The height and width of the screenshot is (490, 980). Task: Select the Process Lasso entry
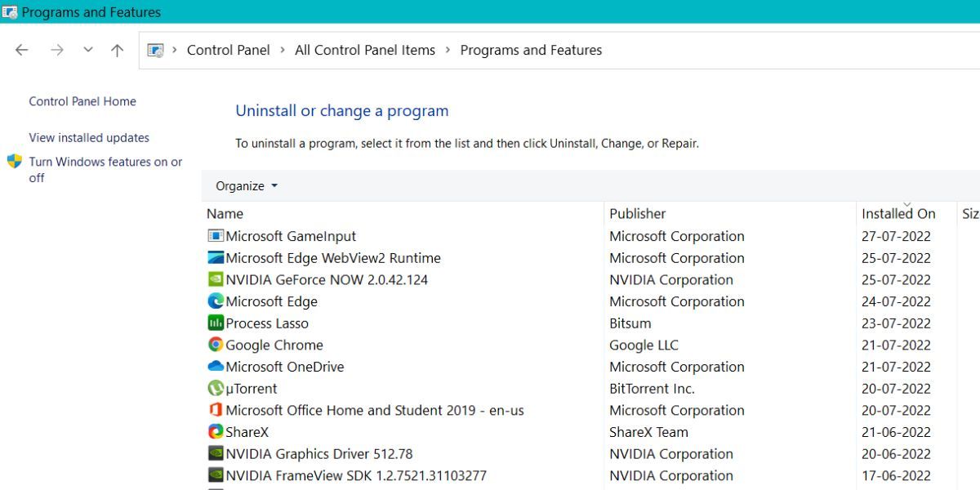267,323
